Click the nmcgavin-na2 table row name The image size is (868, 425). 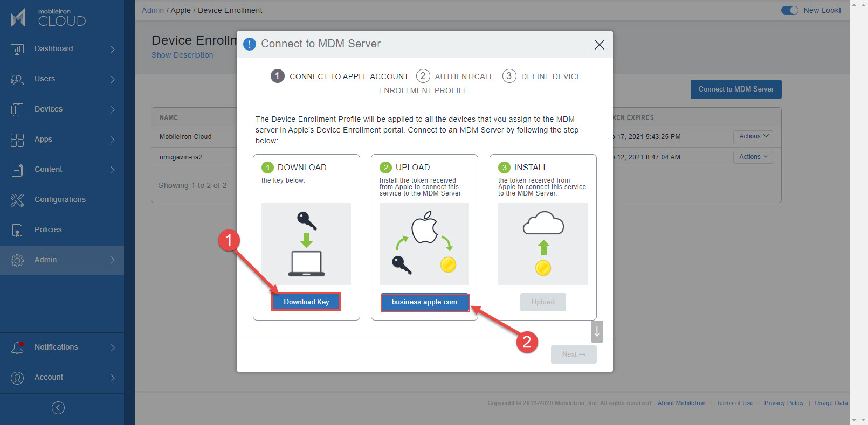coord(181,157)
